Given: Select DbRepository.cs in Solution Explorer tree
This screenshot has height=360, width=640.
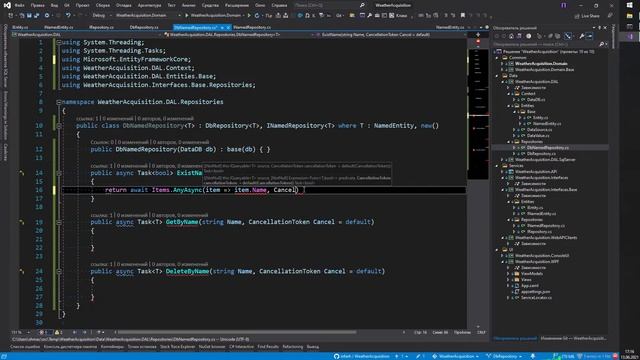Looking at the screenshot, I should pos(541,153).
